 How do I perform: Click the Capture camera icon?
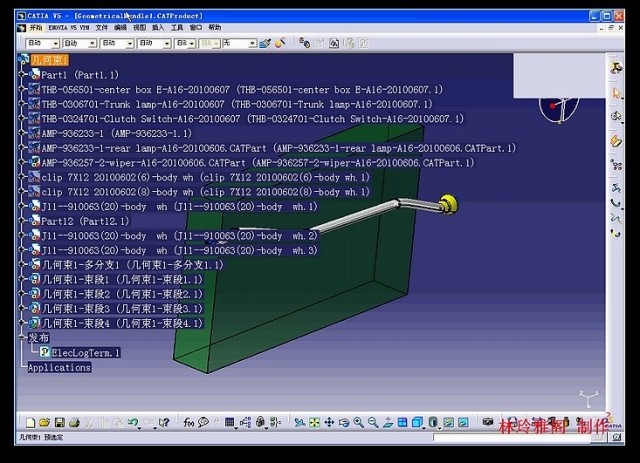point(488,422)
